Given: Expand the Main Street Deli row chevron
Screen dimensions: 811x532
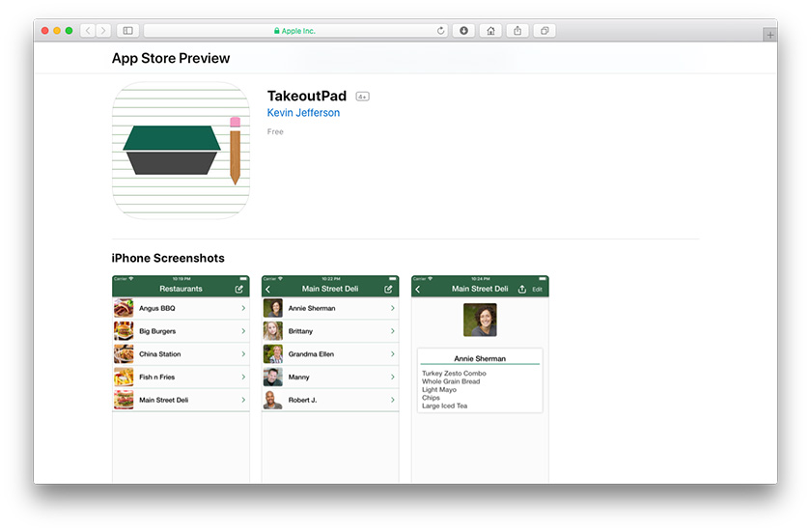Looking at the screenshot, I should click(243, 400).
